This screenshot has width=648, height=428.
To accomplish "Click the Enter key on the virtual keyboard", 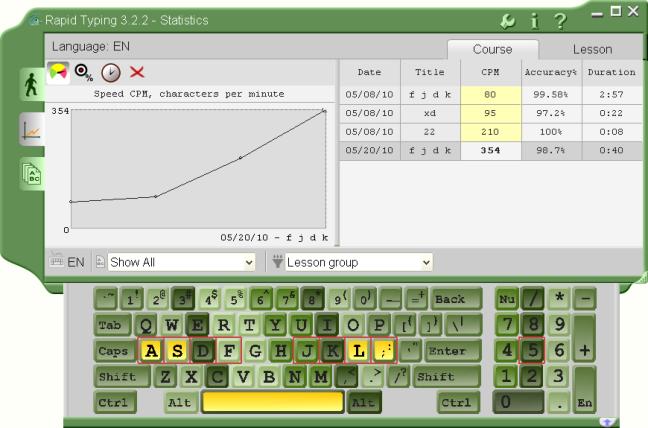I will coord(453,351).
